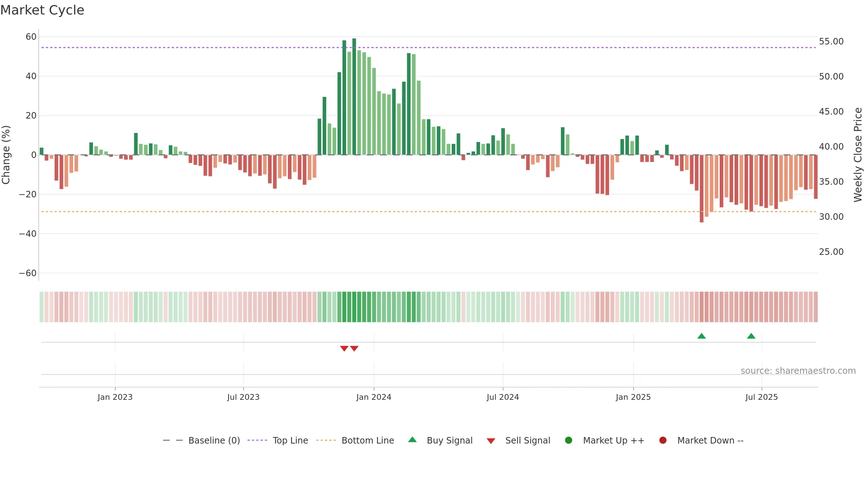Click the Market Cycle chart title
This screenshot has width=868, height=488.
tap(42, 10)
